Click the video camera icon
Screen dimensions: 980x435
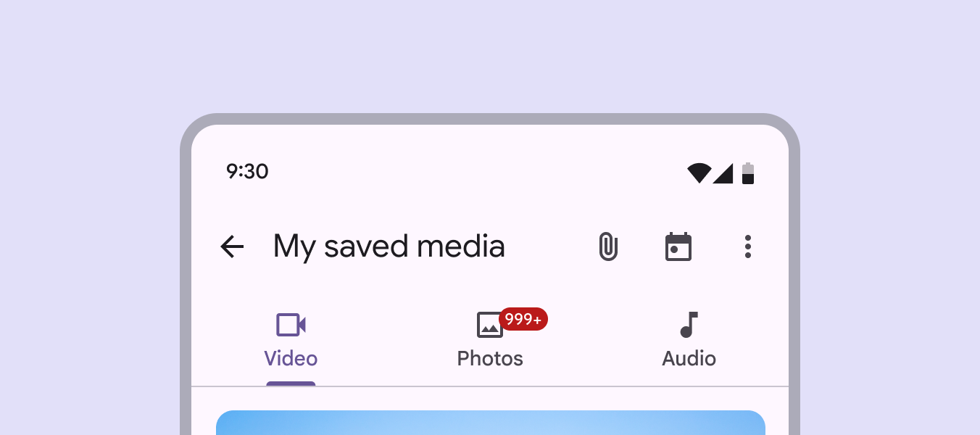coord(291,325)
